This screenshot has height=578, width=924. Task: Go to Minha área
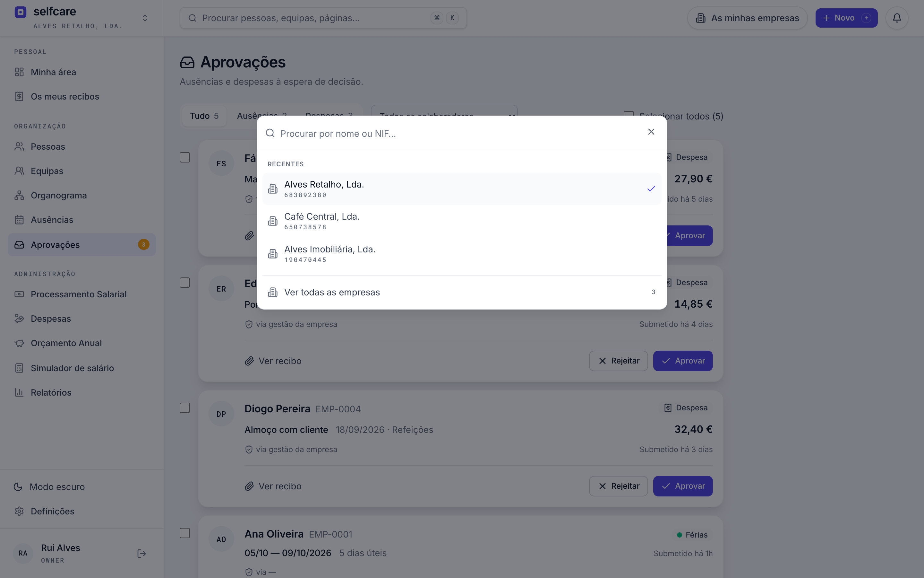82,72
